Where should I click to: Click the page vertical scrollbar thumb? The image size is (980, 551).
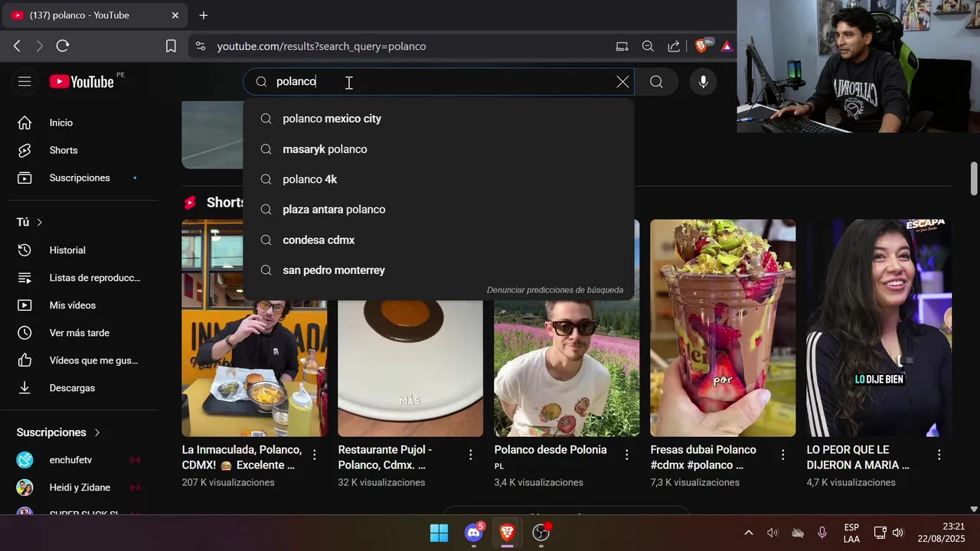pyautogui.click(x=974, y=178)
